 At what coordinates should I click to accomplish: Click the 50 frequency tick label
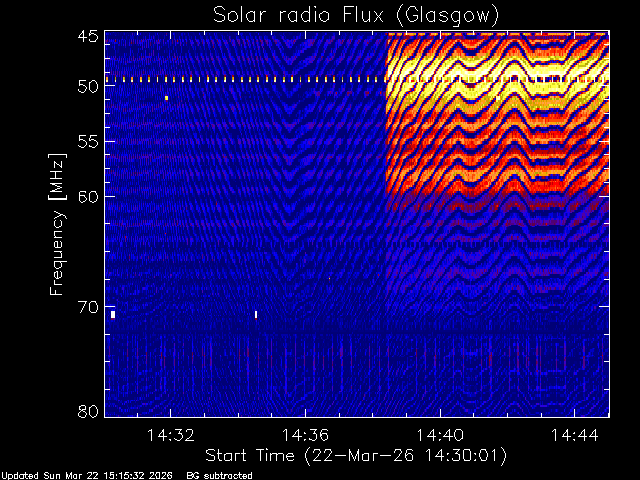[88, 86]
